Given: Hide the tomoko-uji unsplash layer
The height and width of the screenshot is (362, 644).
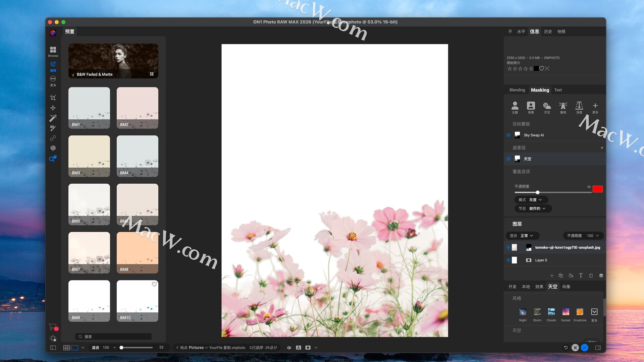Looking at the screenshot, I should click(x=508, y=247).
